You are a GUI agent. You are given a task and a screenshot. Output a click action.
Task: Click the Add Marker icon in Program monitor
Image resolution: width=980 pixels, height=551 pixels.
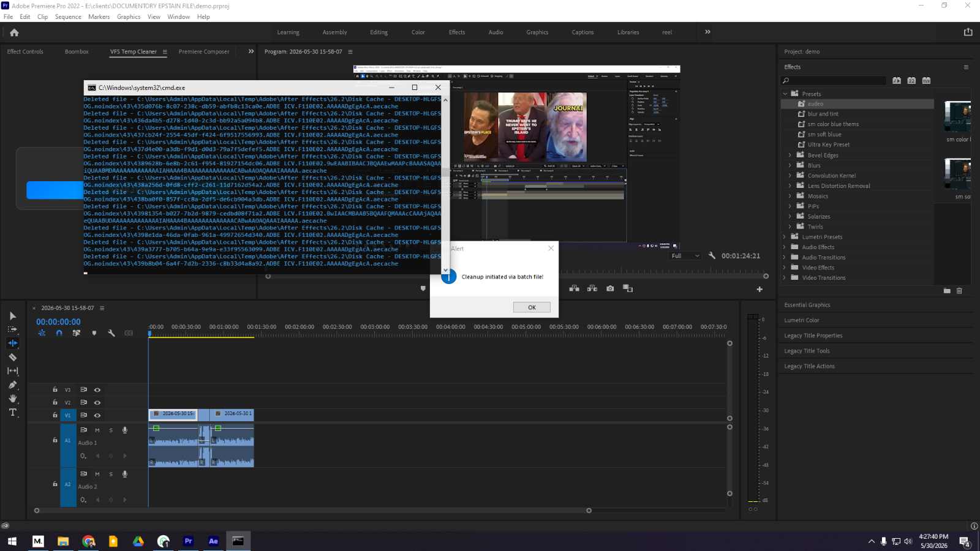[423, 288]
